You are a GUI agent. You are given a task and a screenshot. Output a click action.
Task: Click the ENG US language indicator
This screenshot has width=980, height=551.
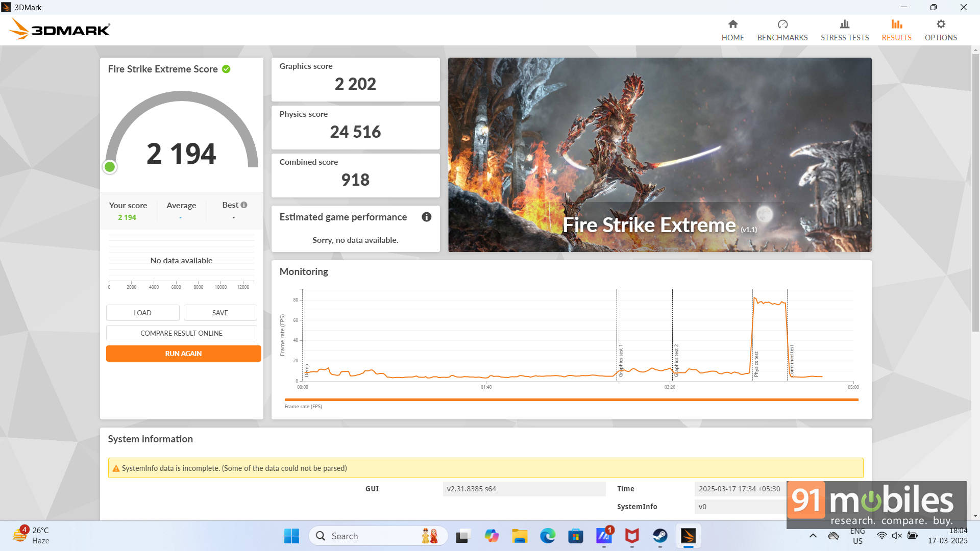857,536
